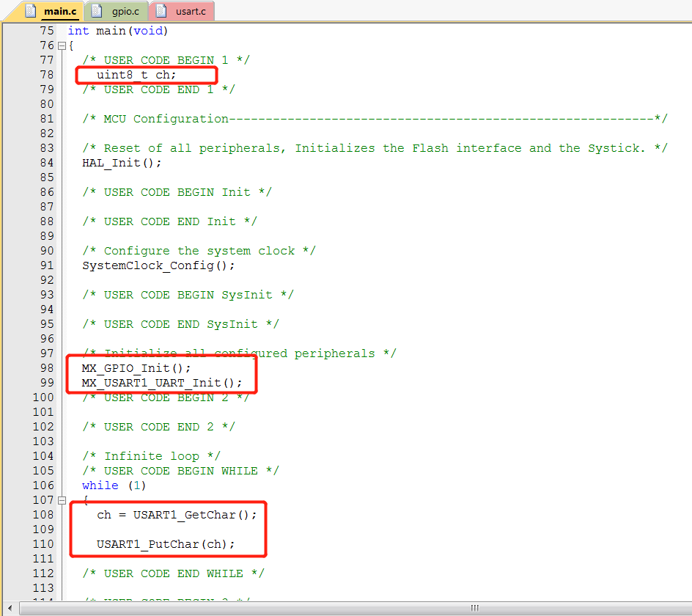The height and width of the screenshot is (616, 692).
Task: Click the 'Infinite loop' comment
Action: point(151,456)
